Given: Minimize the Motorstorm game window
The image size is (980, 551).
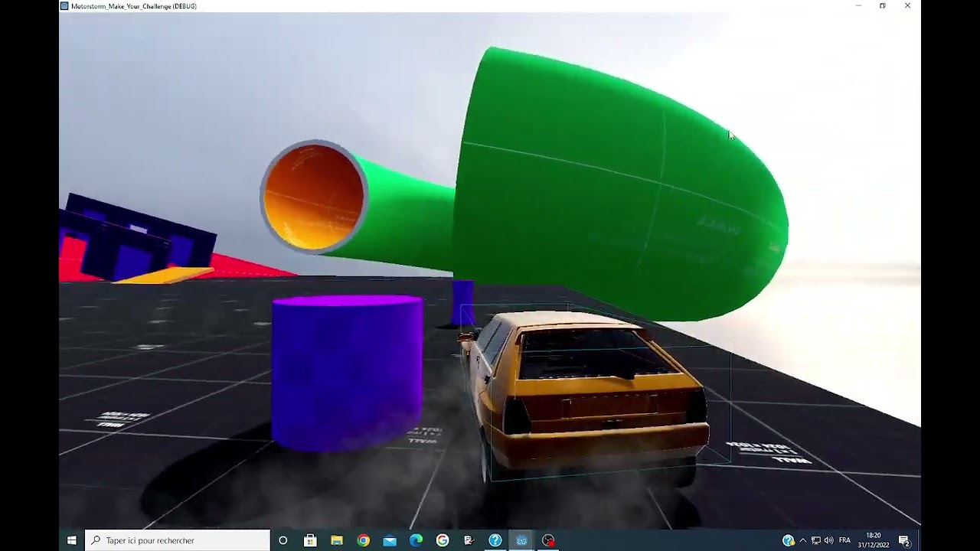Looking at the screenshot, I should [x=858, y=6].
